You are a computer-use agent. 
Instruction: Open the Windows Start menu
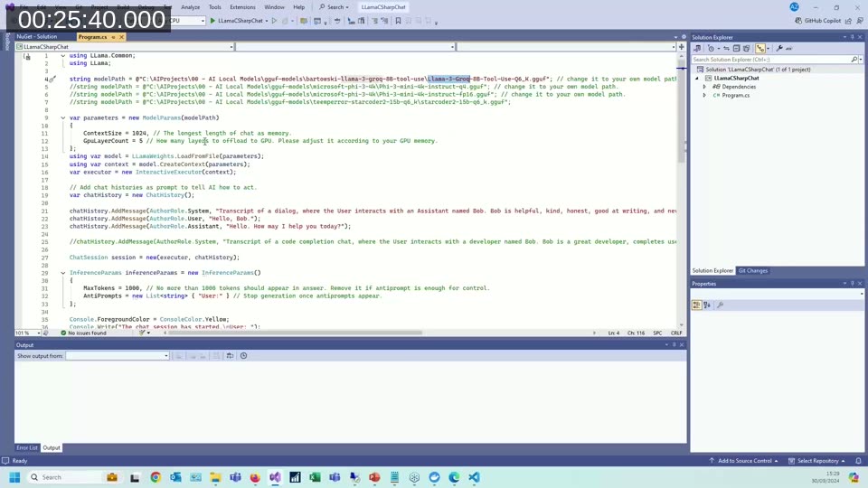click(14, 477)
